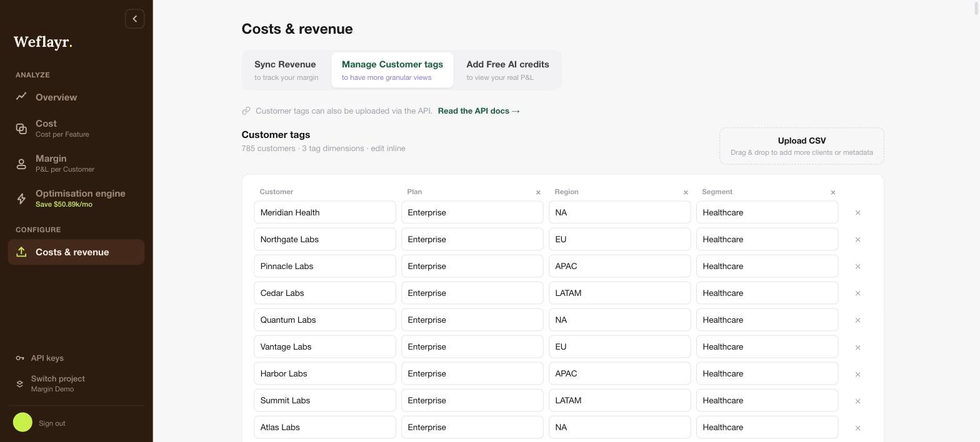Edit Northgate Labs customer name field
The image size is (980, 442).
pyautogui.click(x=325, y=239)
